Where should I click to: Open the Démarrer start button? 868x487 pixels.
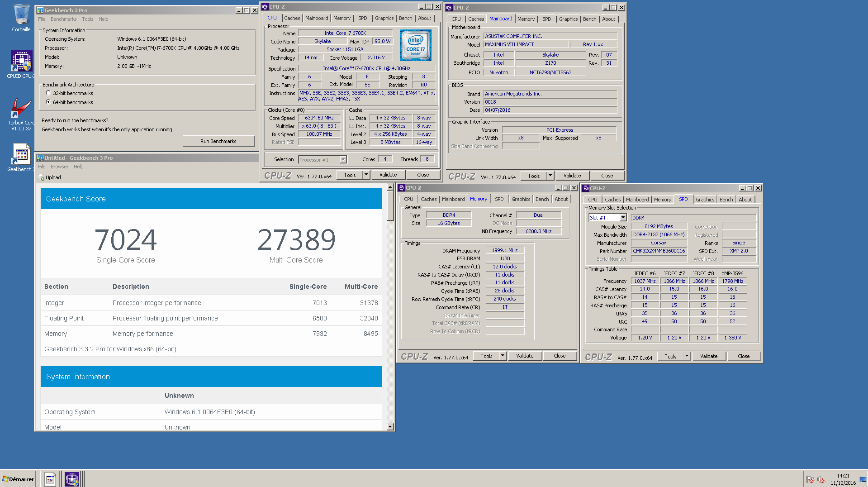(x=18, y=479)
